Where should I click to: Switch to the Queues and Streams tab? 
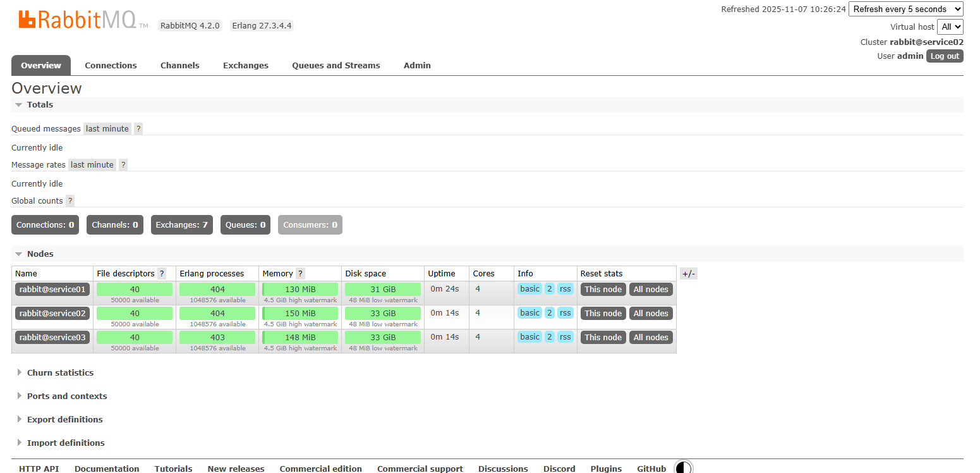coord(336,66)
